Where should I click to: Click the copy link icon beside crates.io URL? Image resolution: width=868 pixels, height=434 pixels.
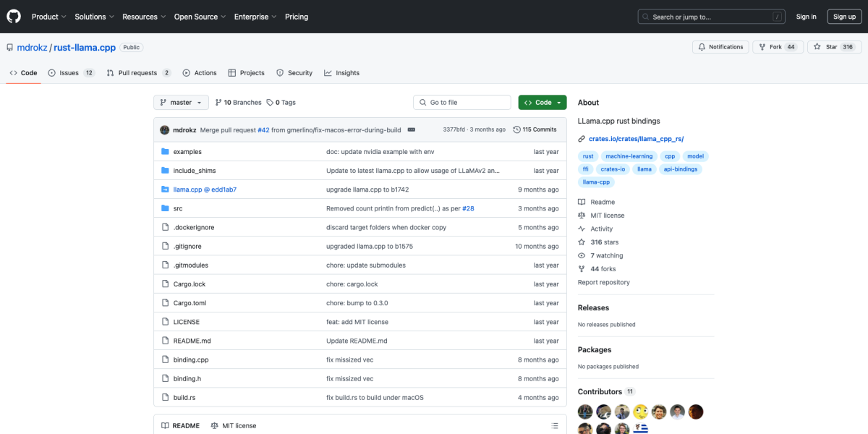click(x=581, y=137)
